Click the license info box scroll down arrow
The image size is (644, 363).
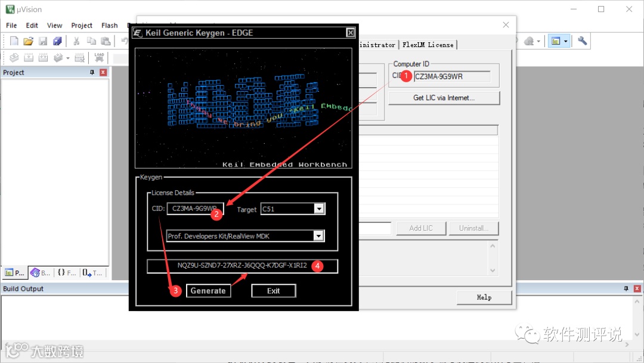pyautogui.click(x=493, y=271)
